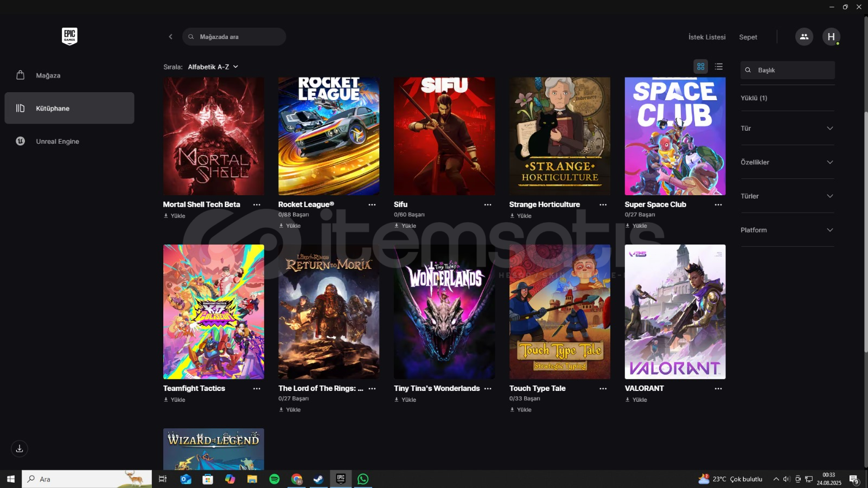This screenshot has height=488, width=868.
Task: Switch to list view
Action: coord(719,67)
